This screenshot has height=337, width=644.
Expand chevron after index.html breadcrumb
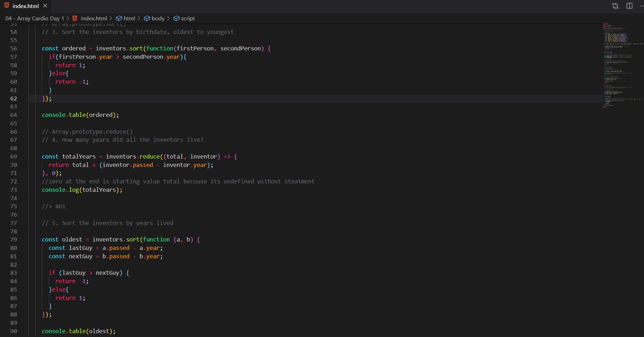pos(111,18)
